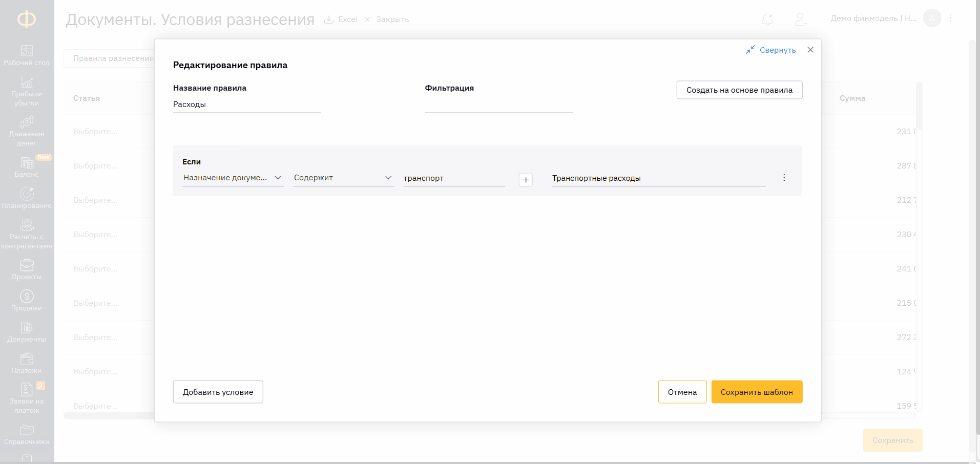Expand the Содержит condition dropdown
Viewport: 980px width, 464px height.
coord(343,178)
